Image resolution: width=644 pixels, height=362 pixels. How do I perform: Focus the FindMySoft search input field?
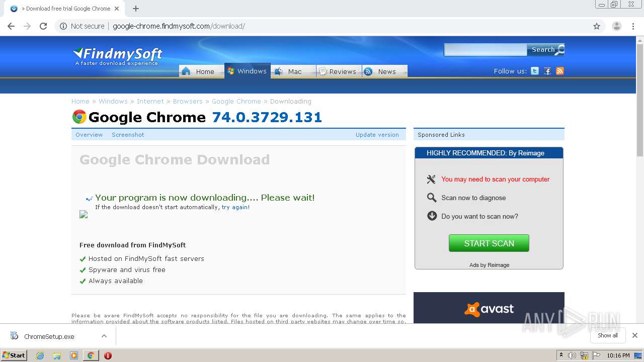486,49
